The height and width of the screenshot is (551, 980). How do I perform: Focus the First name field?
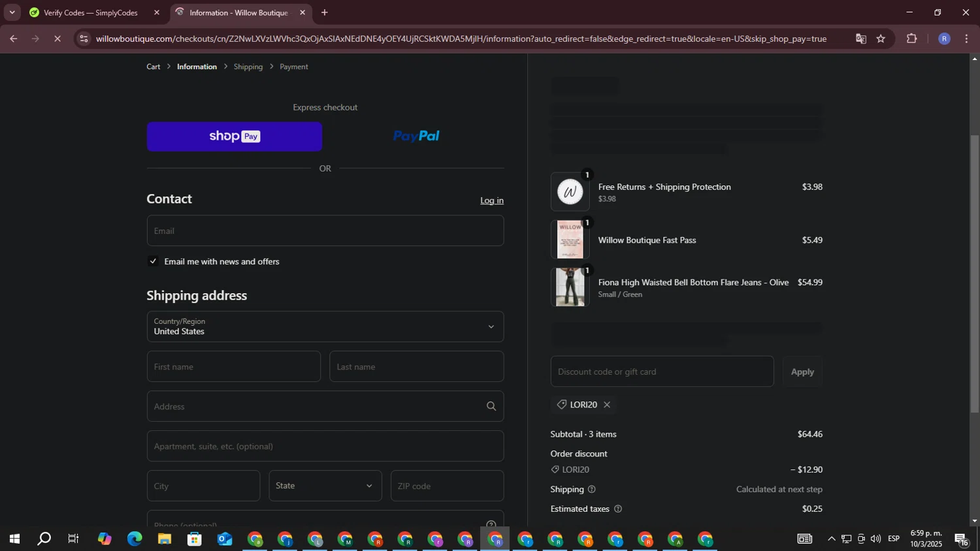[x=234, y=366]
